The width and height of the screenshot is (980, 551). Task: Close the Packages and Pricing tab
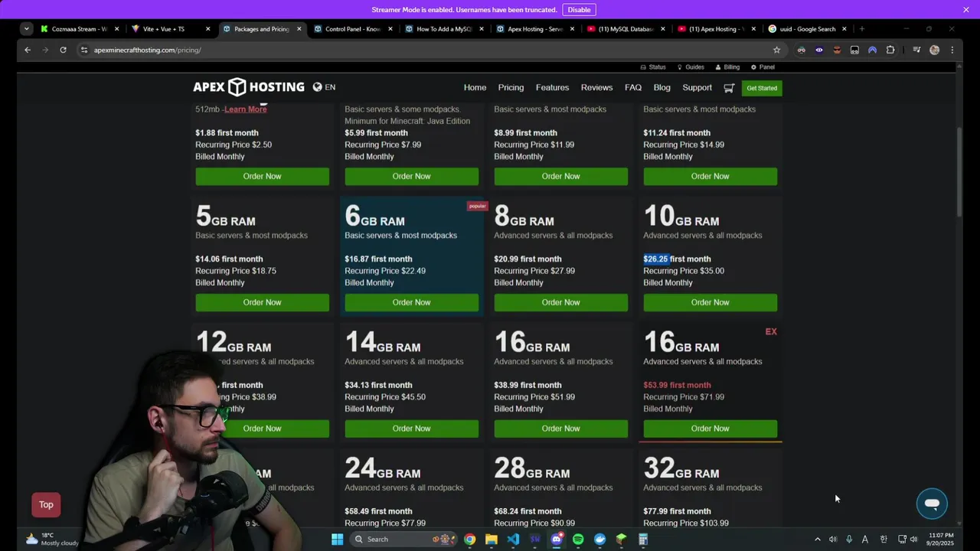click(299, 29)
